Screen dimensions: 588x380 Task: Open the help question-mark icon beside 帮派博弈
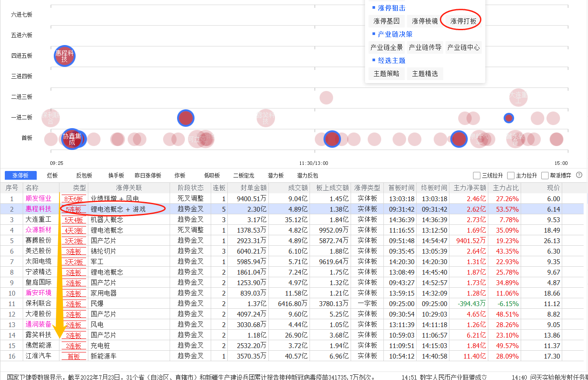[x=579, y=175]
